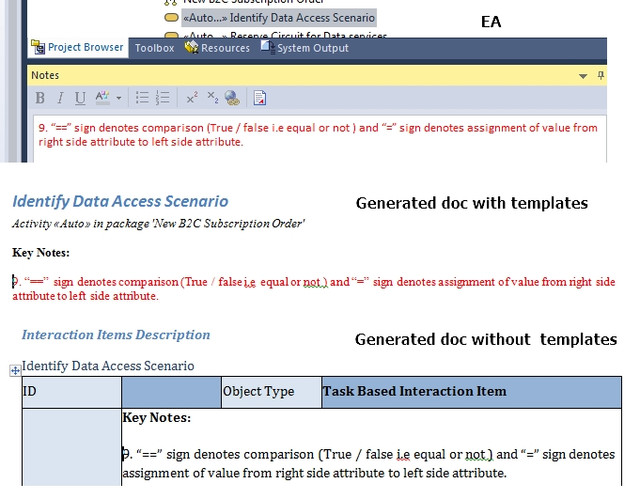Apply superscript formatting in Notes
Screen dimensions: 640x498
tap(192, 98)
